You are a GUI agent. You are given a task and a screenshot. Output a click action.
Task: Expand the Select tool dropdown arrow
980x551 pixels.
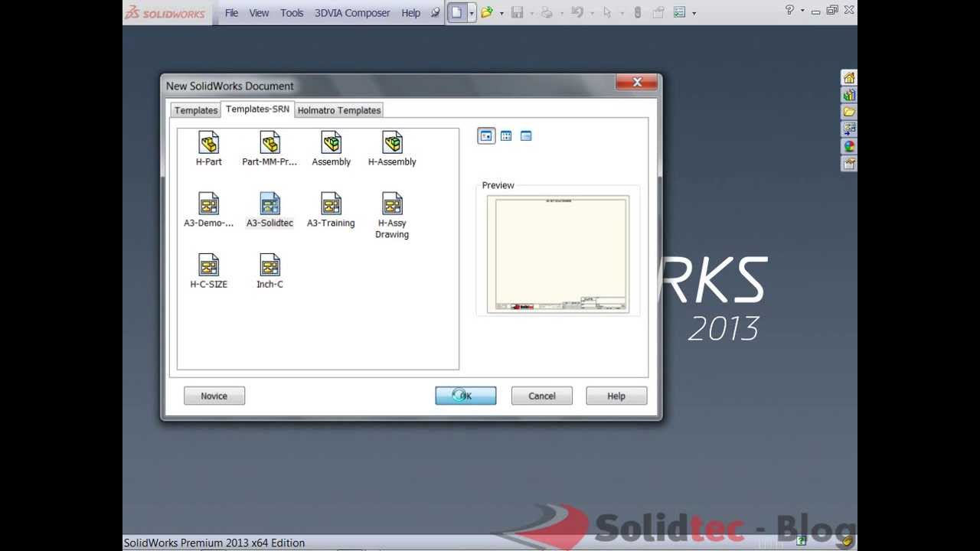point(622,13)
